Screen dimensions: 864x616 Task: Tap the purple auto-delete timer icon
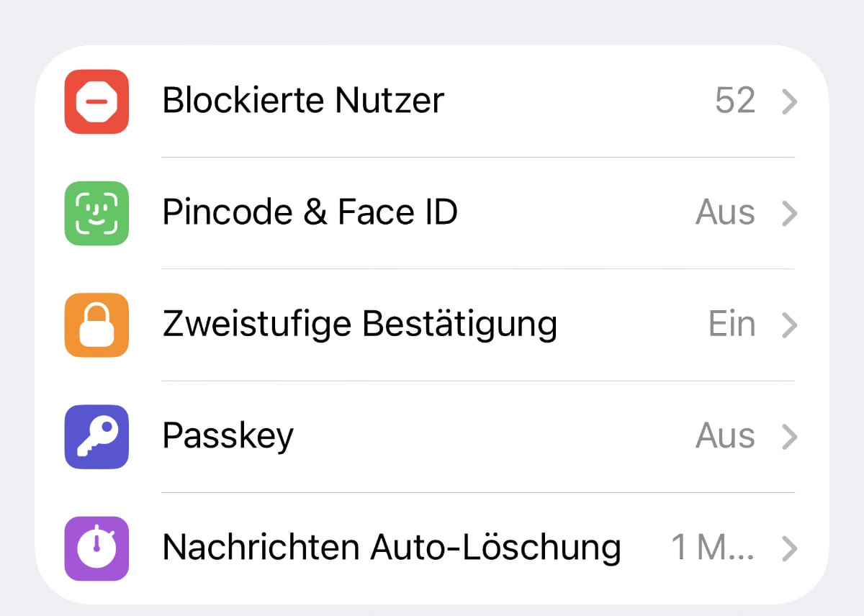(x=96, y=548)
